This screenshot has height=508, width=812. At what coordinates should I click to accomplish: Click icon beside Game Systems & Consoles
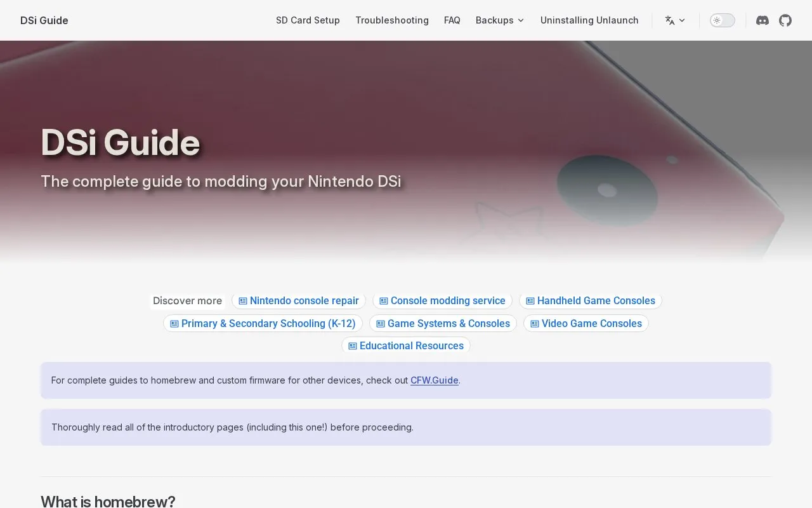(381, 324)
